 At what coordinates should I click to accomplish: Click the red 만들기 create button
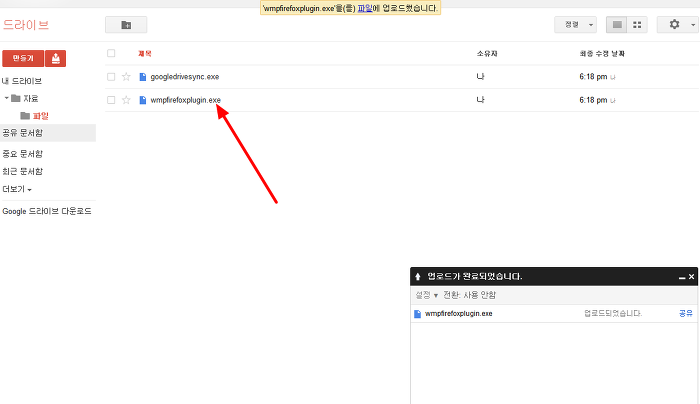[x=22, y=59]
